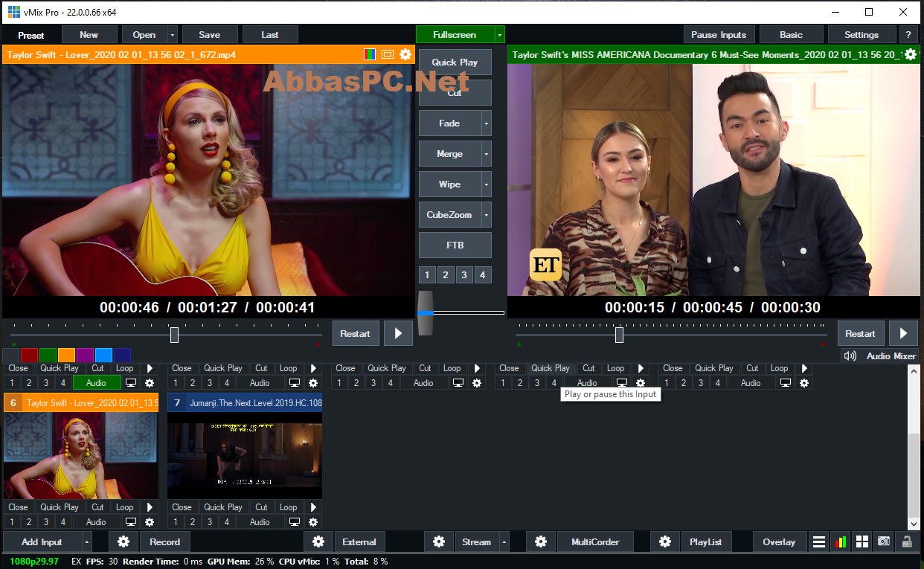Screen dimensions: 924x569
Task: Click the speaker icon next to Audio Mixer
Action: click(x=850, y=356)
